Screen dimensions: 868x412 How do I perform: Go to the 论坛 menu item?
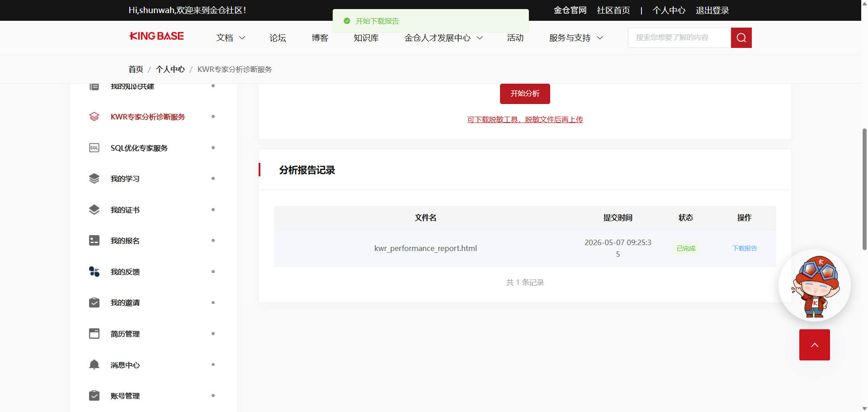(x=278, y=38)
